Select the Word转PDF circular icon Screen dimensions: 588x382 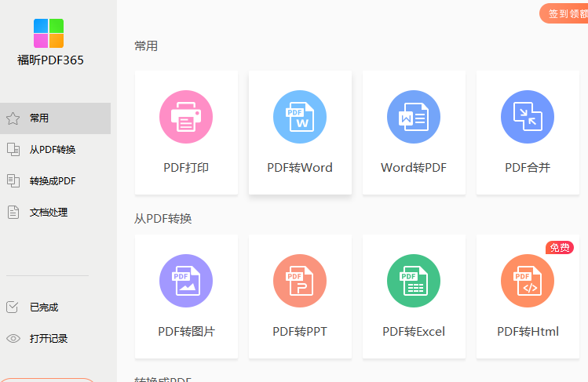(x=414, y=117)
